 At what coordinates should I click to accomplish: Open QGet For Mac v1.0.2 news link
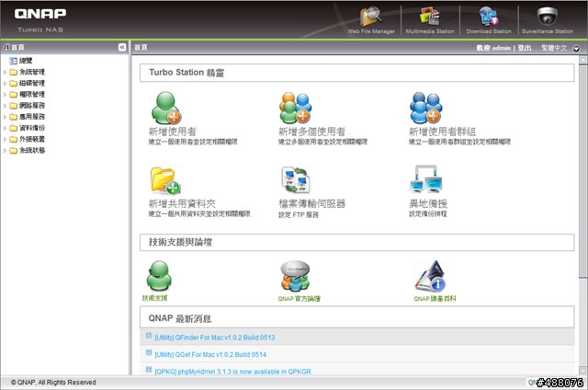click(210, 354)
